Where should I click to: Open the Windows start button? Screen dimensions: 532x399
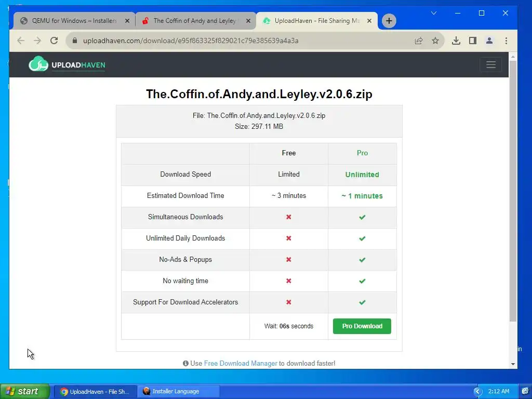(25, 391)
